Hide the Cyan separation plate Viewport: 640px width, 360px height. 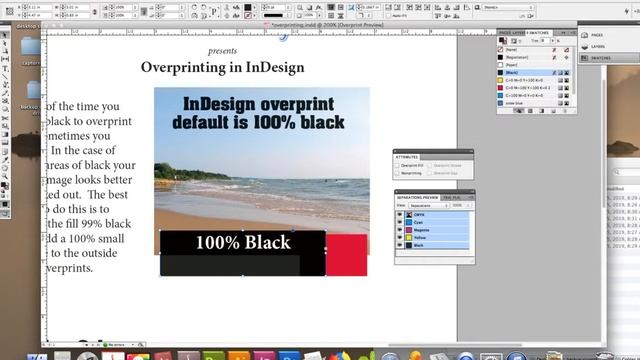[x=400, y=222]
